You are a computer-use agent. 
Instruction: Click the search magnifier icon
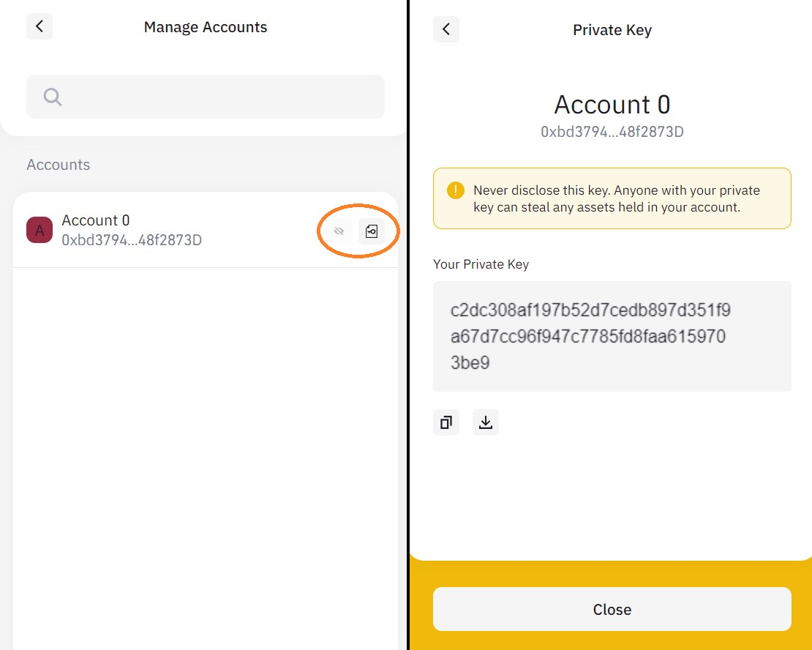(51, 96)
